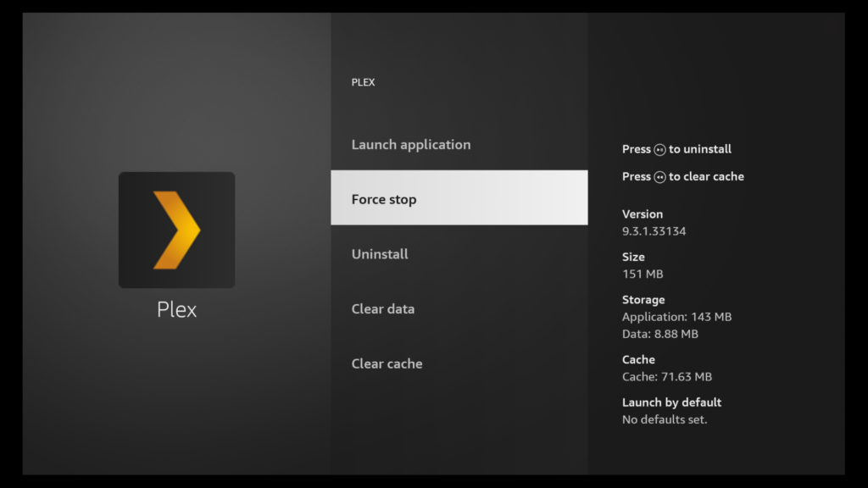Click the Application: 143 MB storage line
The width and height of the screenshot is (868, 488).
pyautogui.click(x=676, y=317)
